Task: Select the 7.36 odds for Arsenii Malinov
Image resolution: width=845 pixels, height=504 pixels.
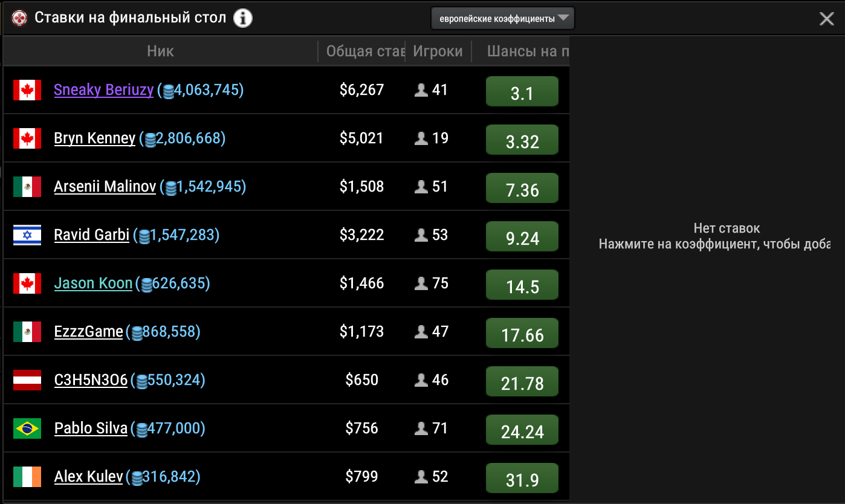Action: (x=522, y=189)
